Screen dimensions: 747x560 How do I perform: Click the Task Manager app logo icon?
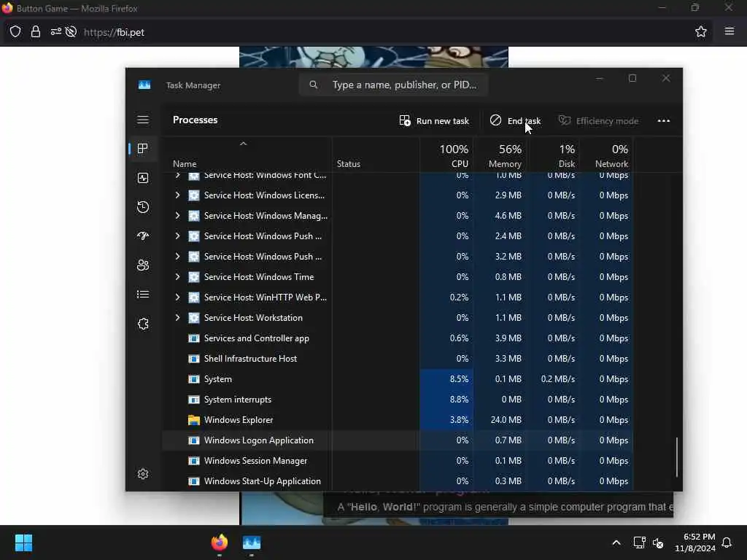[x=144, y=85]
